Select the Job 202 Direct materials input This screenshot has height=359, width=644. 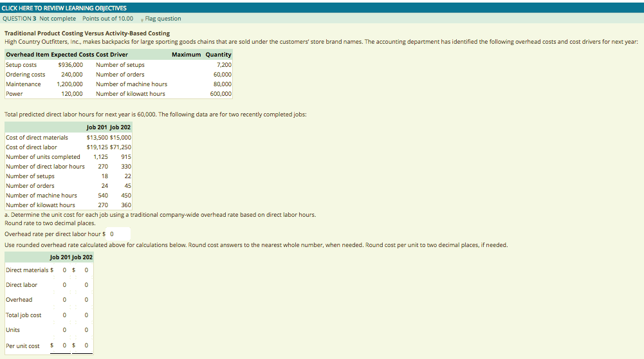[84, 270]
